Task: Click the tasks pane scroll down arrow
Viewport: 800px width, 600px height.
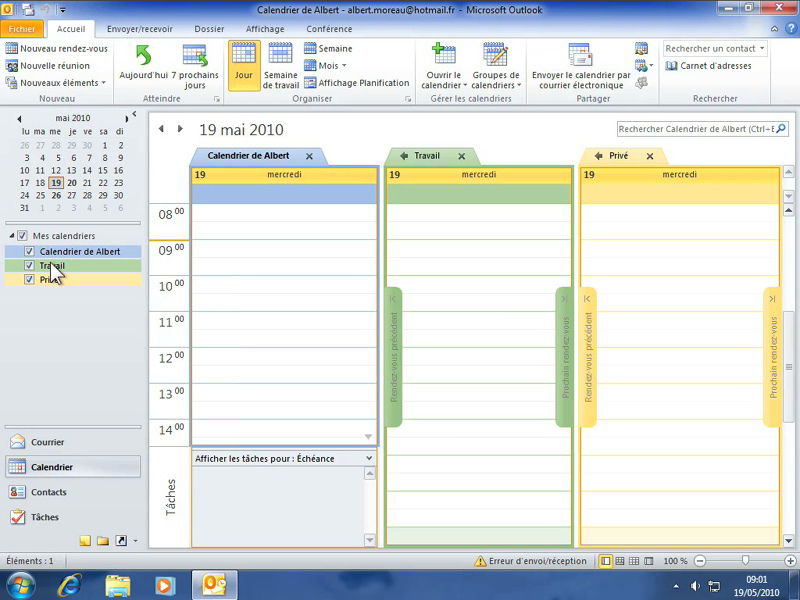Action: pyautogui.click(x=370, y=540)
